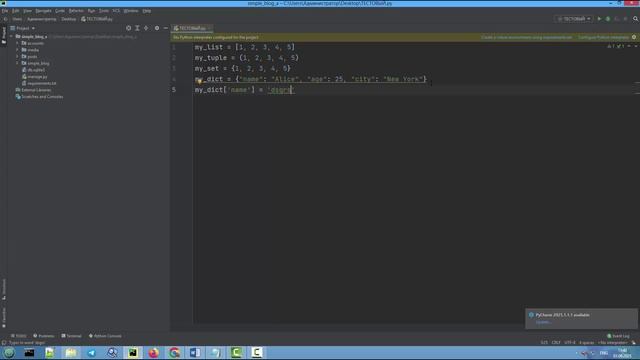Open the Tools menu
The height and width of the screenshot is (360, 640).
coord(104,11)
